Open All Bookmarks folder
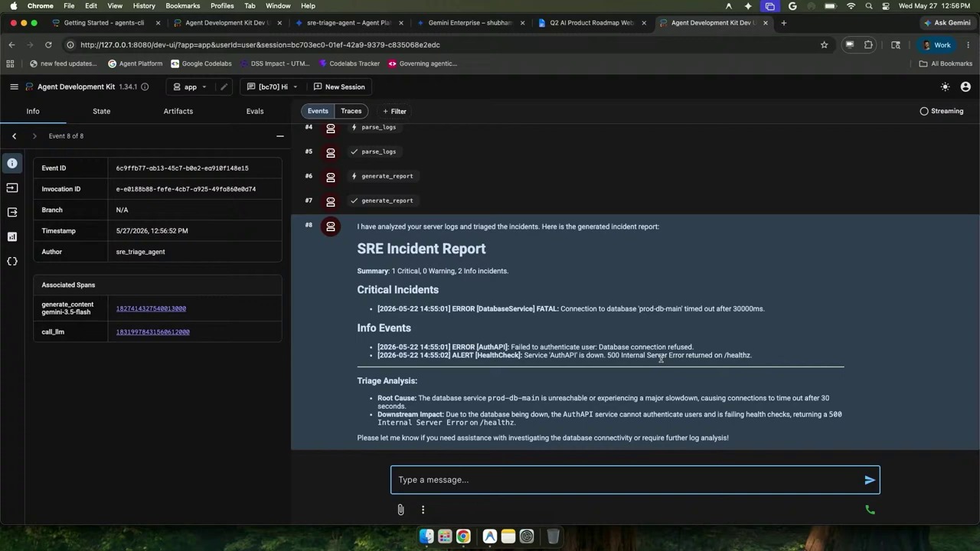 coord(946,64)
